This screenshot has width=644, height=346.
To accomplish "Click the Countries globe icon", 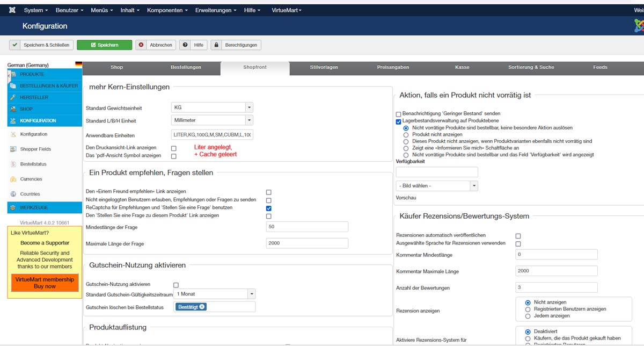I will tap(13, 194).
